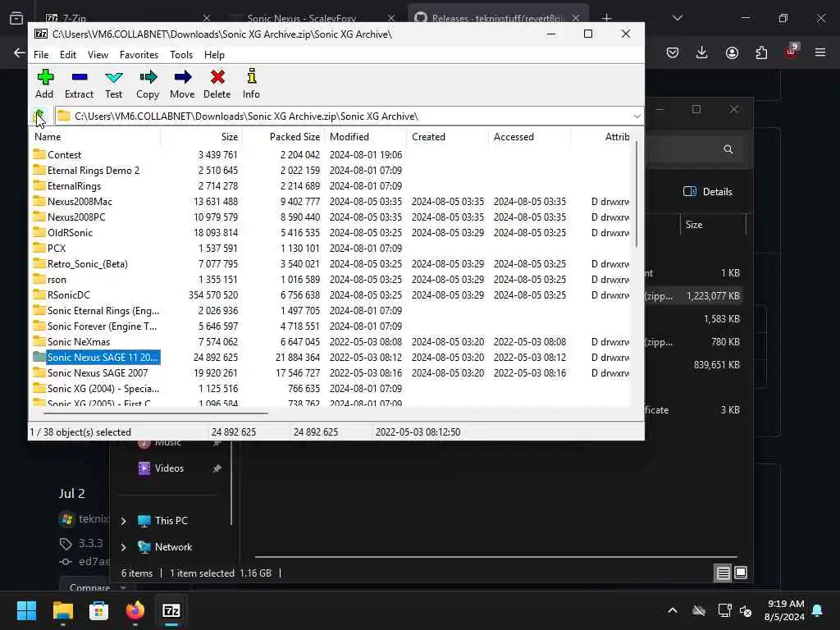Open the Tools menu
Image resolution: width=840 pixels, height=630 pixels.
click(x=181, y=55)
